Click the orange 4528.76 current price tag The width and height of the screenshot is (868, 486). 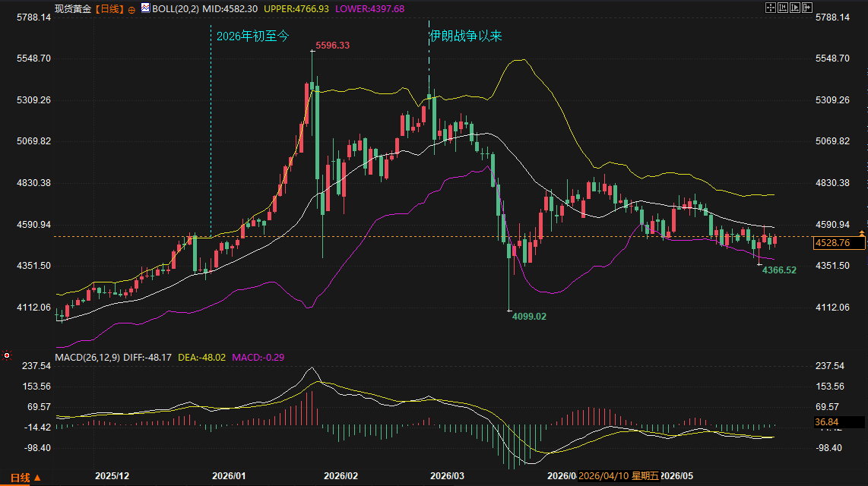pos(839,243)
